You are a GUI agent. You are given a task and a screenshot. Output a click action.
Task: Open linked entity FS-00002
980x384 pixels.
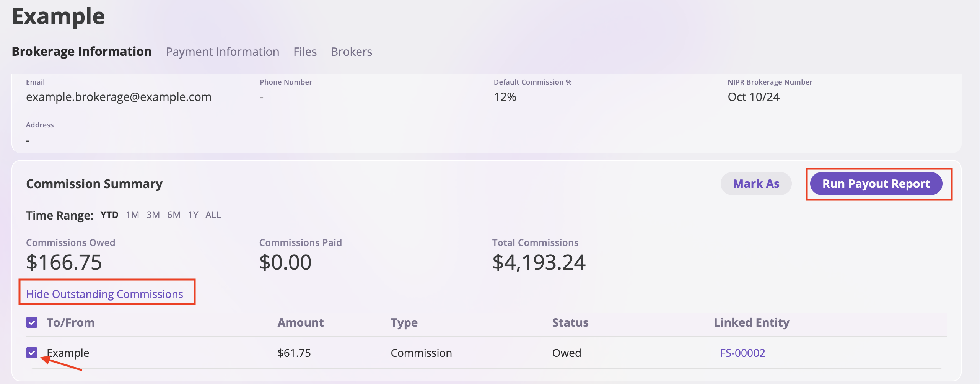pyautogui.click(x=742, y=353)
